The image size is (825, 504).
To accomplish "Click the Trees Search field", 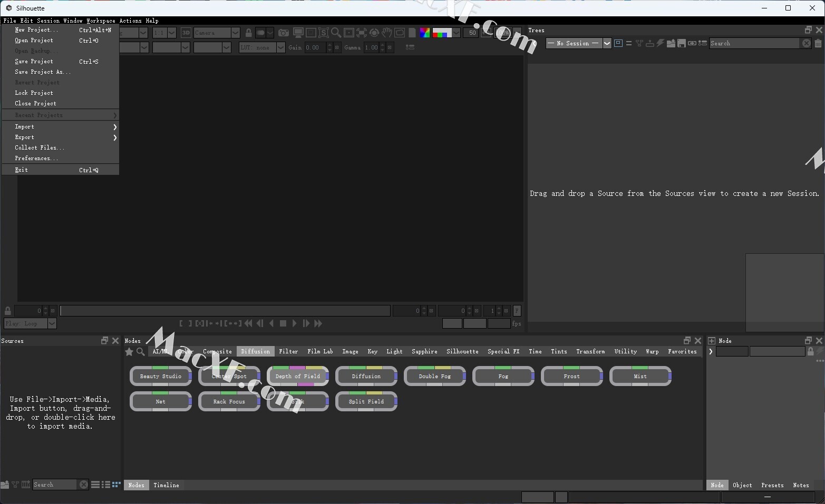I will pos(754,43).
